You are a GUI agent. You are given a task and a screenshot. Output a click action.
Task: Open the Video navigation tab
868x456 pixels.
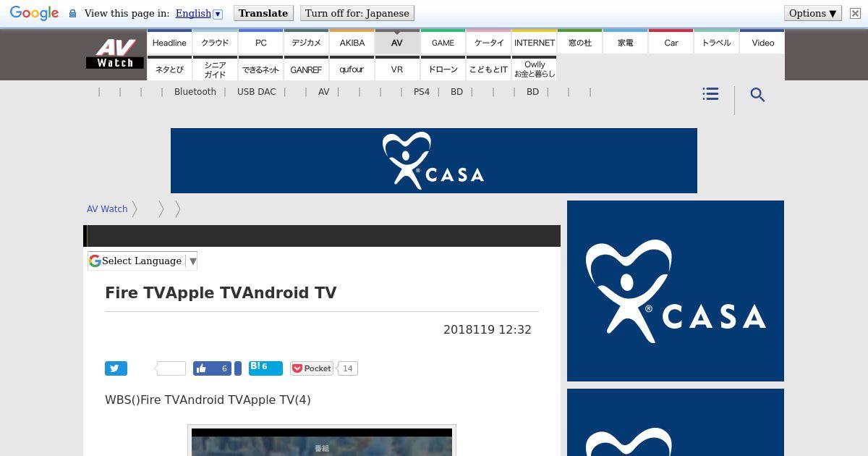click(762, 42)
